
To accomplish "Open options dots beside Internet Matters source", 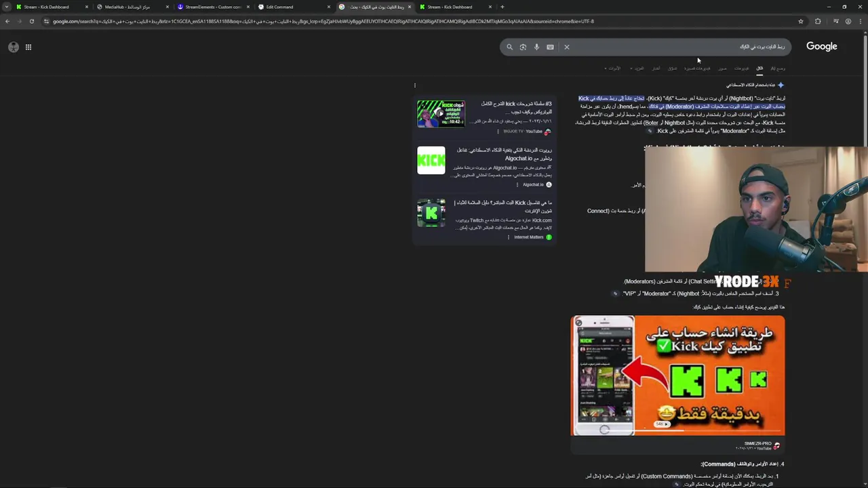I will point(509,237).
